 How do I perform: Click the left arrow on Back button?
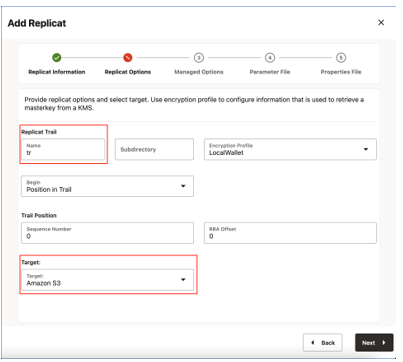(x=313, y=343)
